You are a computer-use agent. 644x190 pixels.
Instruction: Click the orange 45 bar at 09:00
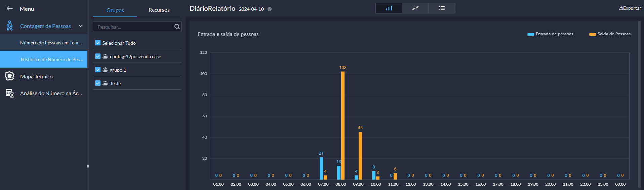click(x=360, y=156)
